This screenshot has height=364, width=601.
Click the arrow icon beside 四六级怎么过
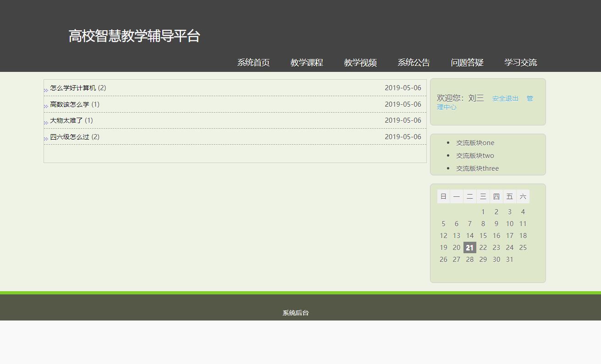(46, 138)
